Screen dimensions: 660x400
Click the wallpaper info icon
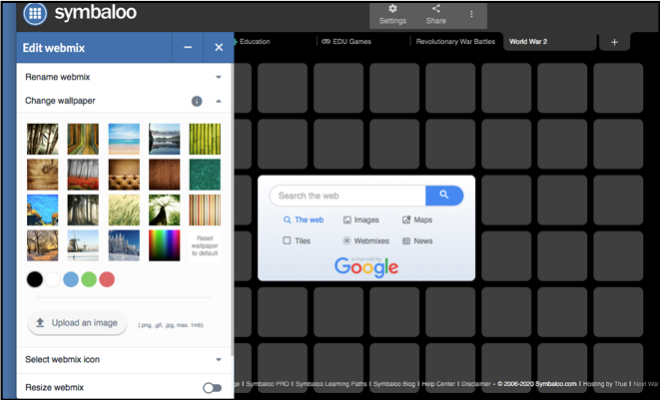coord(197,101)
